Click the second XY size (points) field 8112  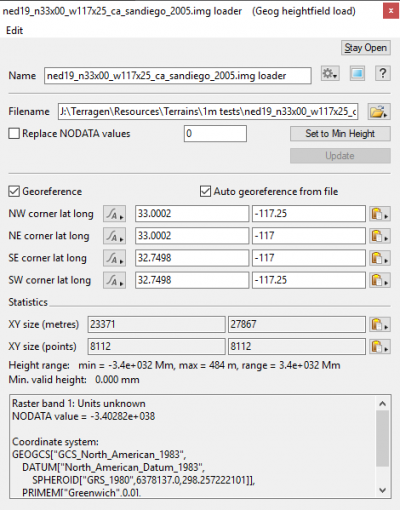pyautogui.click(x=297, y=347)
